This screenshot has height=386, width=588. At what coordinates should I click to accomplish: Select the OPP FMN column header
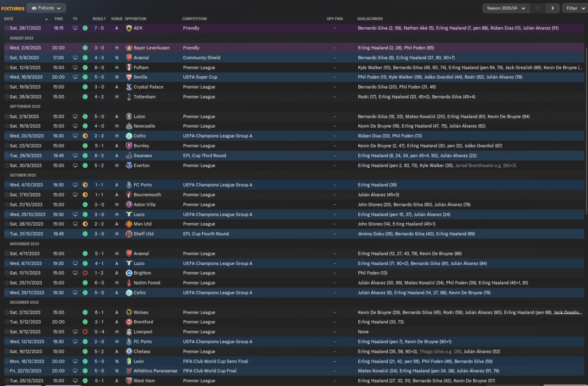tap(334, 19)
